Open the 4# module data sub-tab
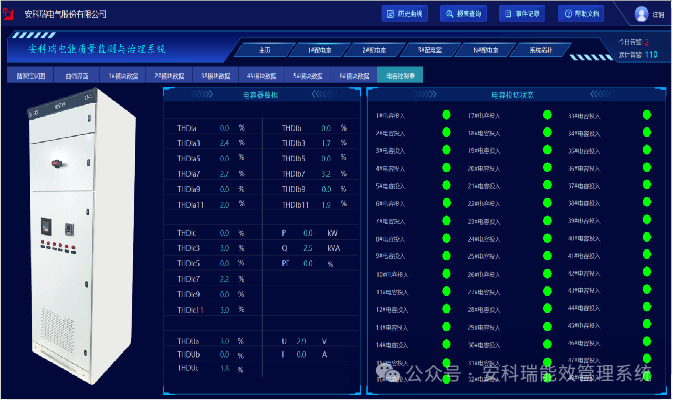Screen dimensions: 673x400 262,76
